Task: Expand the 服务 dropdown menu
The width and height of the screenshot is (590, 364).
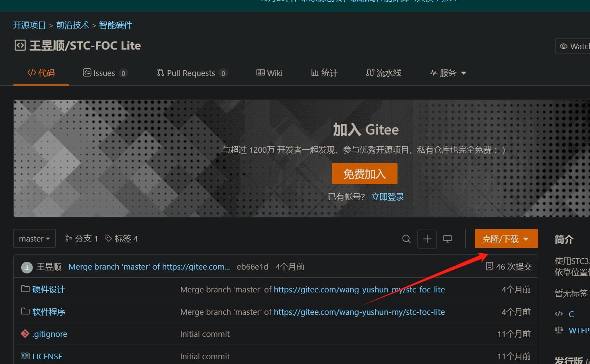Action: click(x=448, y=73)
